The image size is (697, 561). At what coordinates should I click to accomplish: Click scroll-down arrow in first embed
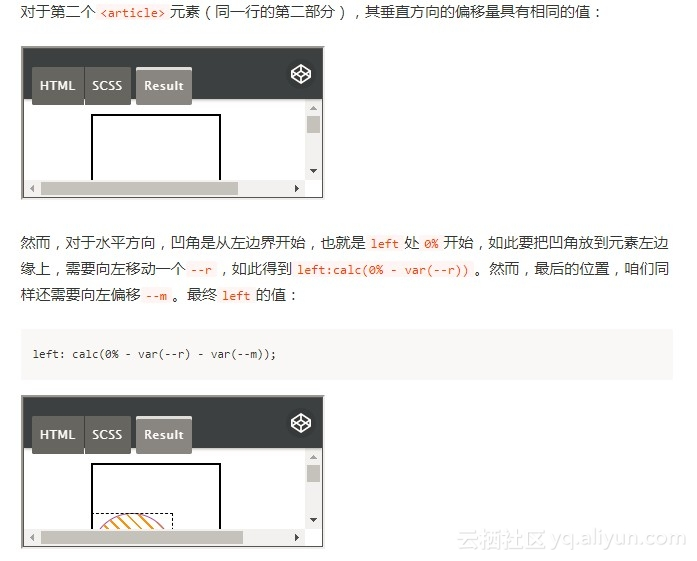click(313, 171)
